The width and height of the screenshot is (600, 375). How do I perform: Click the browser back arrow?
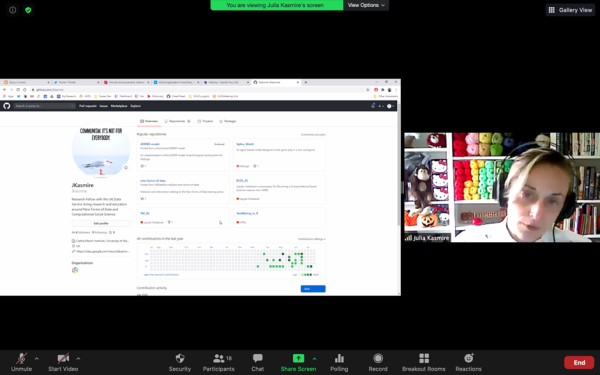point(5,90)
